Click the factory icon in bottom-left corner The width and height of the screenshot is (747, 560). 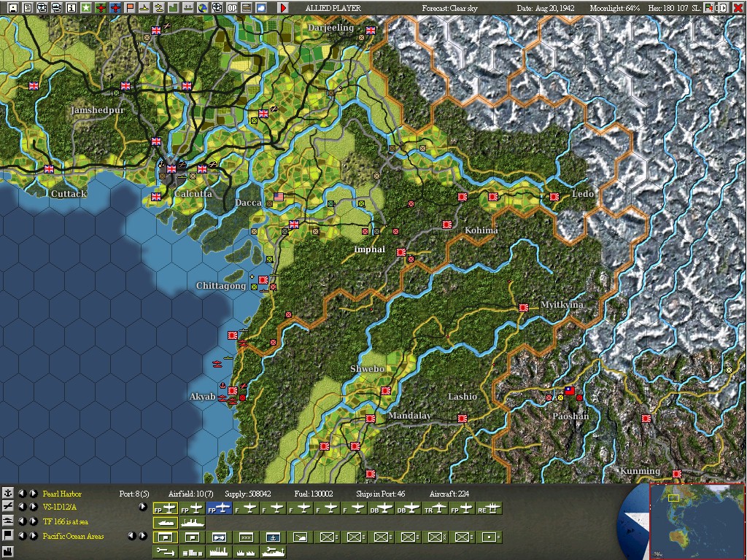point(7,553)
